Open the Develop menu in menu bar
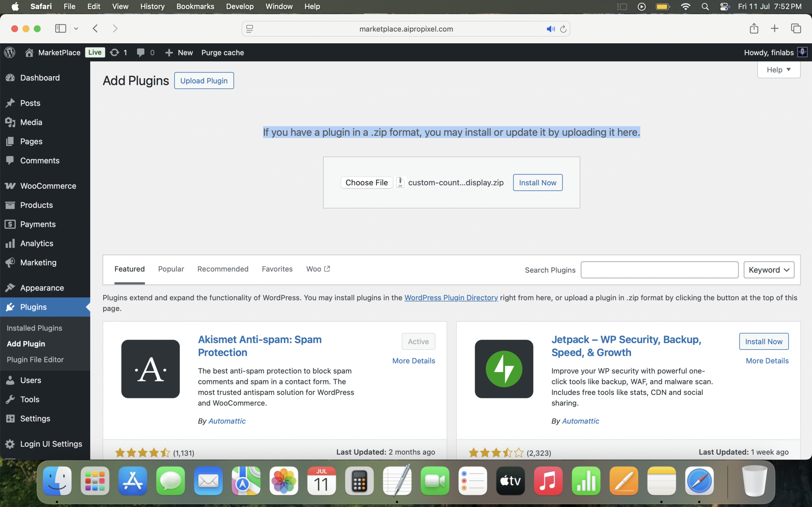The image size is (812, 507). tap(239, 6)
